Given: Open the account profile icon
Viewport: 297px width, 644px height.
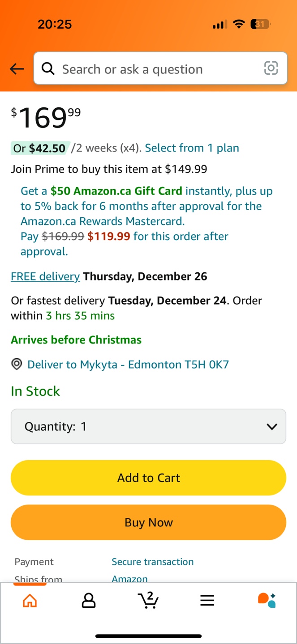Looking at the screenshot, I should 89,601.
